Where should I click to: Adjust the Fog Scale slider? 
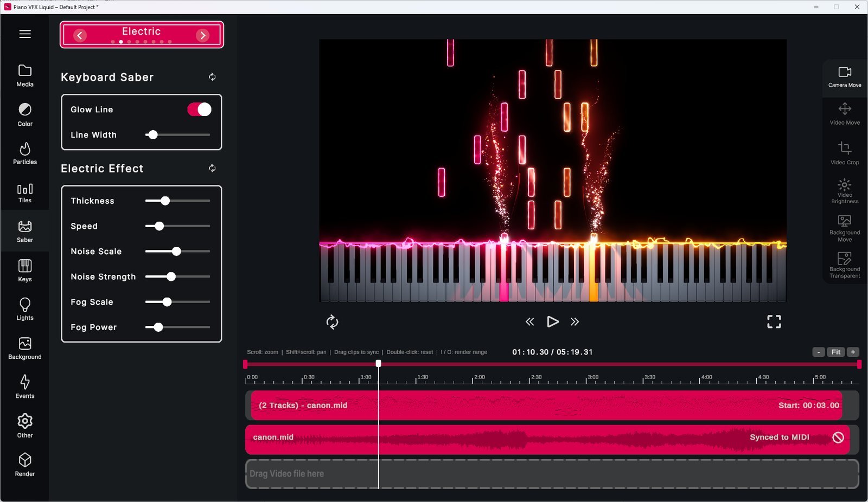click(x=177, y=302)
